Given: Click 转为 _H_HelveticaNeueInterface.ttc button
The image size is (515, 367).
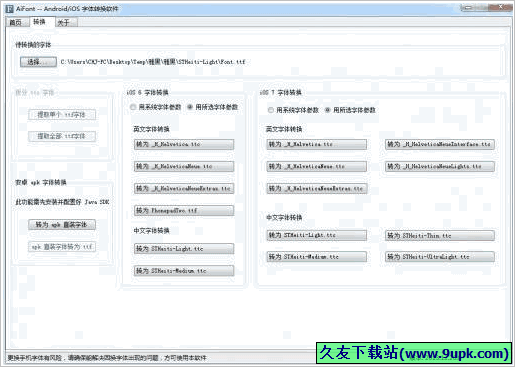Looking at the screenshot, I should [440, 144].
